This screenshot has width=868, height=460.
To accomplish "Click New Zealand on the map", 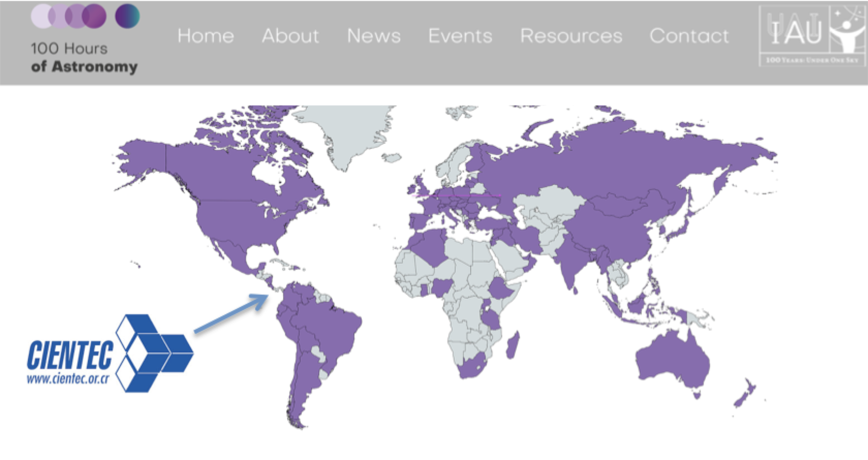I will pos(744,394).
